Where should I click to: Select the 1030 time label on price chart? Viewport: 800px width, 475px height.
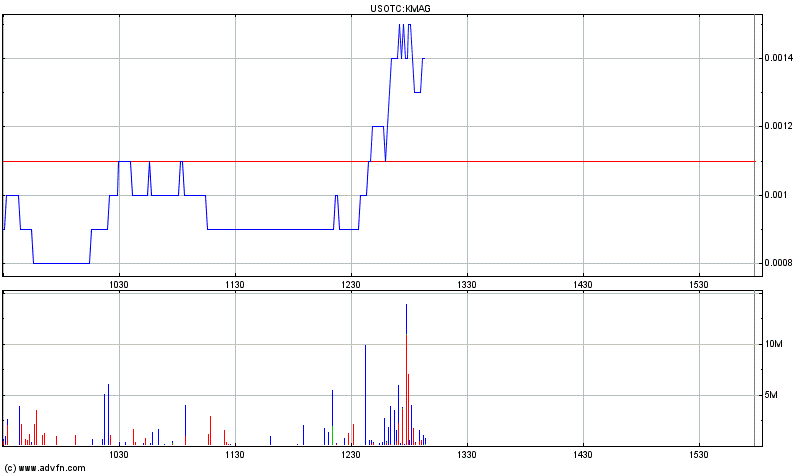(x=119, y=285)
